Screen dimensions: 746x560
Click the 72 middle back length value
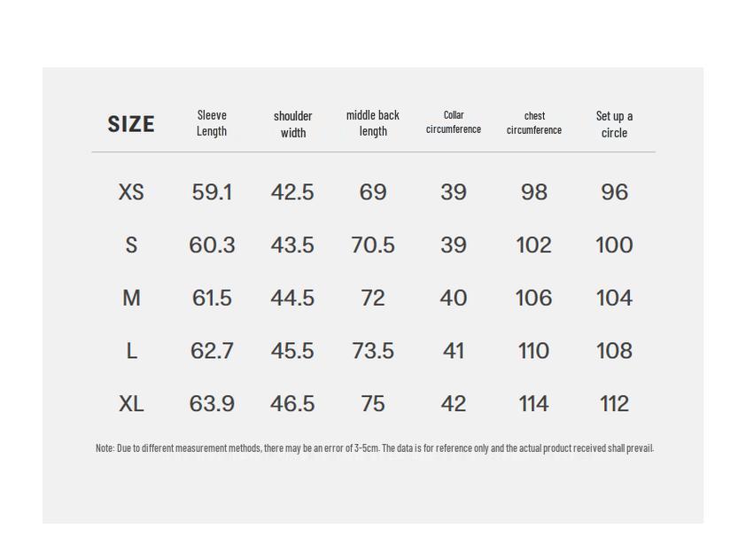tap(373, 299)
